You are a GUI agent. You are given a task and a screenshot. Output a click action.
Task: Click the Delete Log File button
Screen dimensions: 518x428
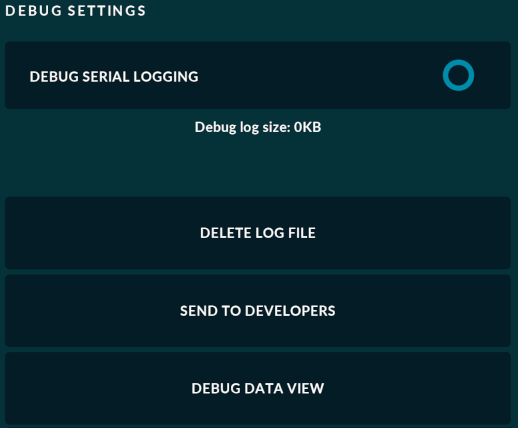pyautogui.click(x=258, y=233)
